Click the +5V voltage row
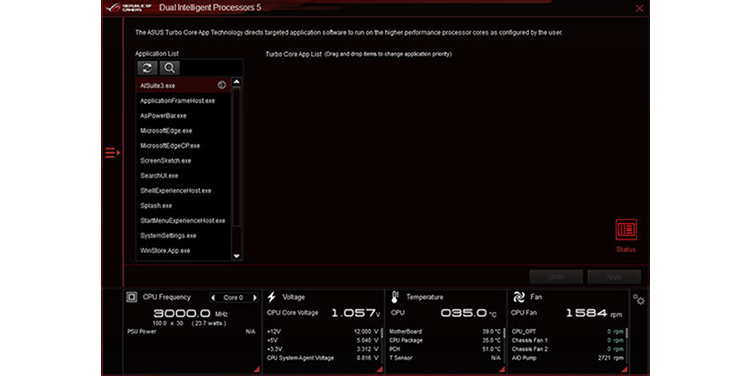Screen dimensions: 750x376 [323, 340]
